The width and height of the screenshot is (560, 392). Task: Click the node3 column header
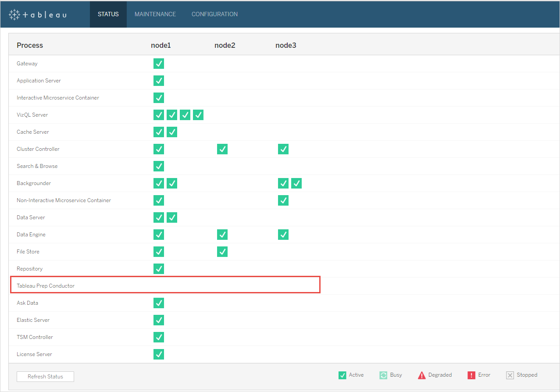pyautogui.click(x=286, y=46)
